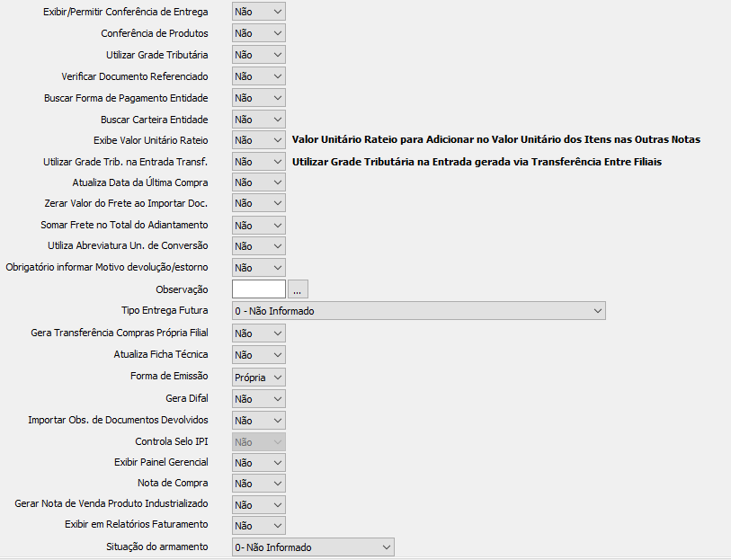Image resolution: width=731 pixels, height=560 pixels.
Task: Click the 'Conferência de Produtos' label
Action: [155, 33]
